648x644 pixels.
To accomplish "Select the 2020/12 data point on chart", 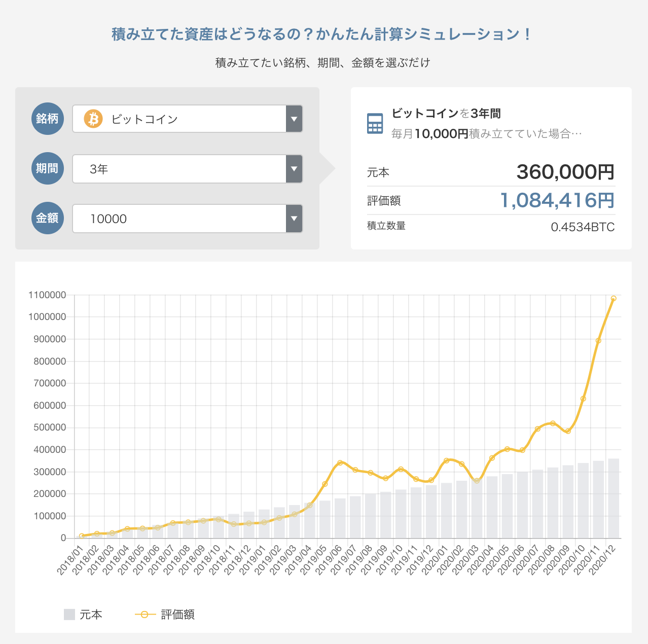I will click(614, 299).
